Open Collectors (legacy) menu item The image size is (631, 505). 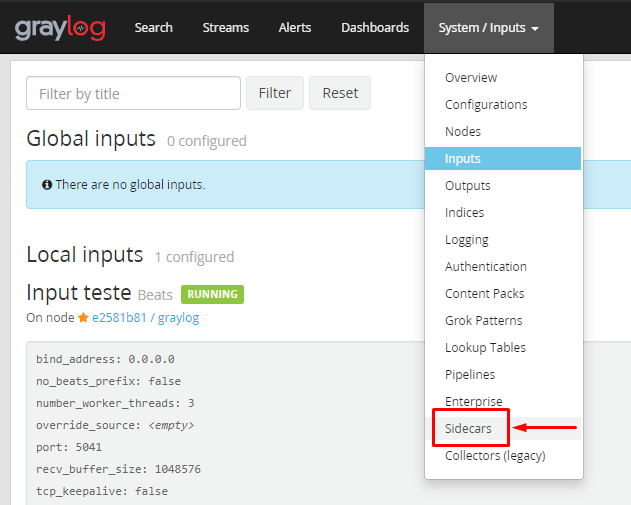(494, 456)
